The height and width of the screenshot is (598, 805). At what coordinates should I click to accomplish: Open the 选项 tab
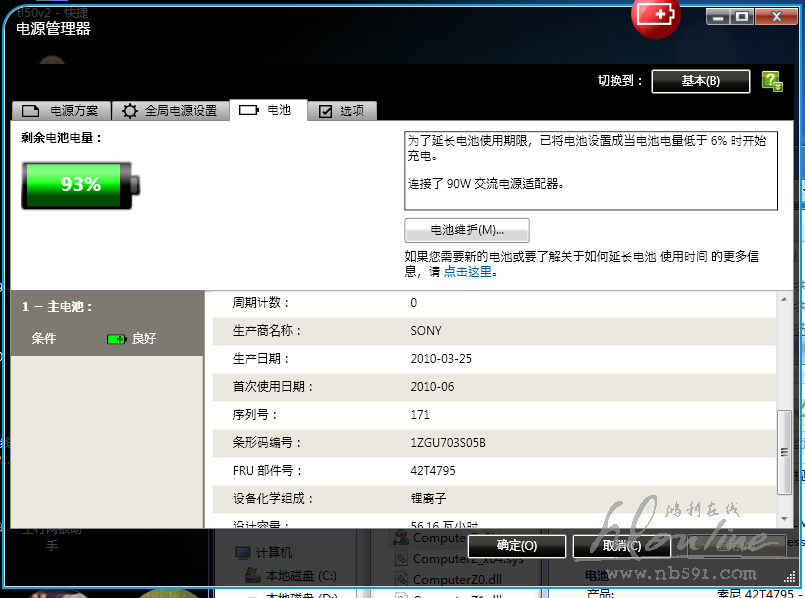(x=342, y=110)
